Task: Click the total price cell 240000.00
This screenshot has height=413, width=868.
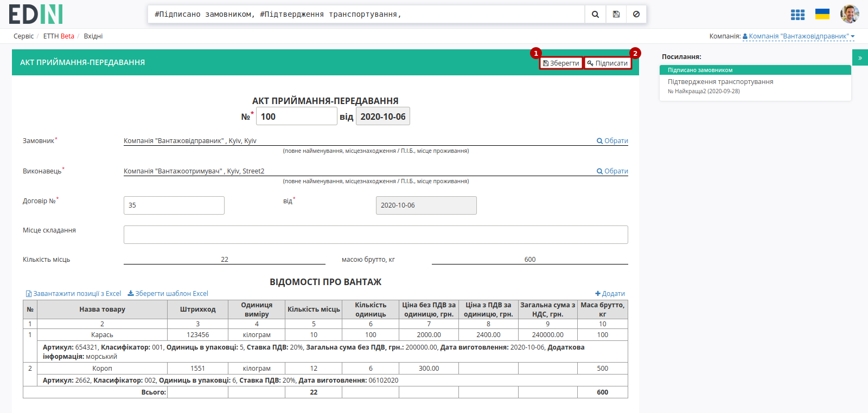Action: tap(548, 335)
